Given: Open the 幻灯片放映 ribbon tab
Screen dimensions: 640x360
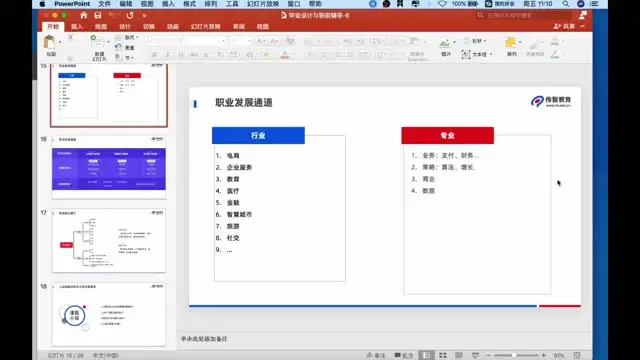Looking at the screenshot, I should click(206, 27).
